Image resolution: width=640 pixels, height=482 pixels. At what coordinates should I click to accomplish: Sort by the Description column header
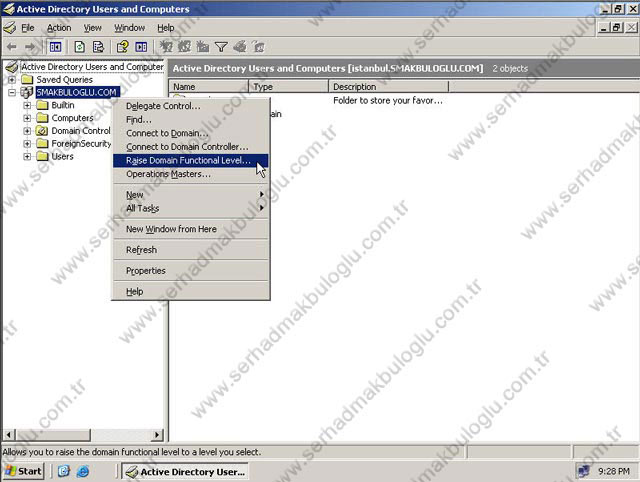(388, 87)
